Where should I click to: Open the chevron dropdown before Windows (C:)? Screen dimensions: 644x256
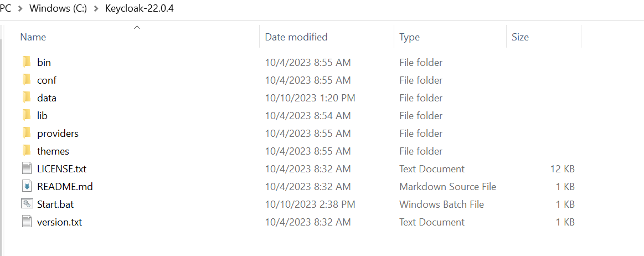click(x=20, y=9)
